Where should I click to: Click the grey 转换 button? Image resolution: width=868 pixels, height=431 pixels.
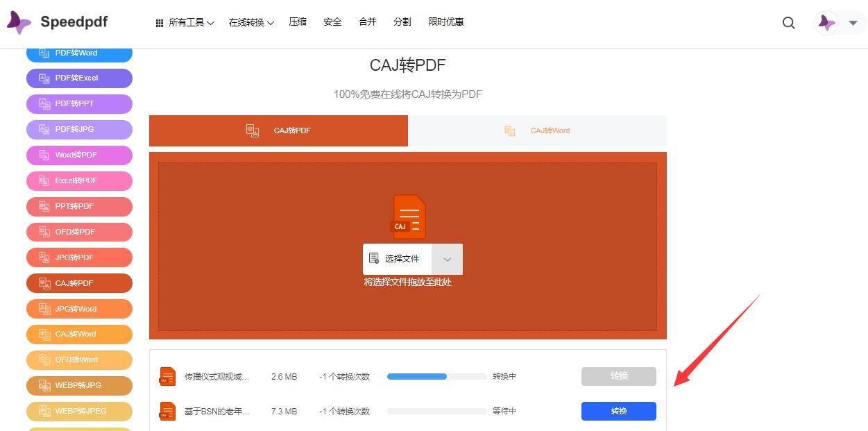click(619, 376)
